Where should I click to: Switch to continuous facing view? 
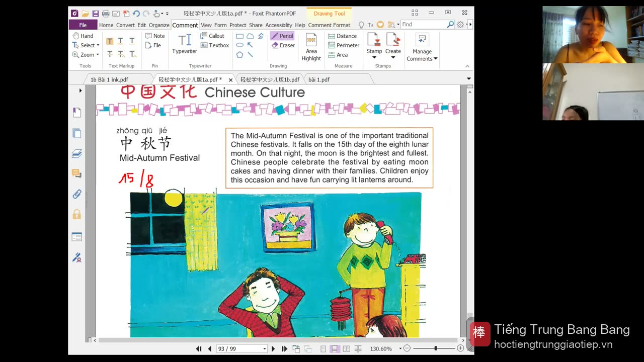pyautogui.click(x=358, y=348)
